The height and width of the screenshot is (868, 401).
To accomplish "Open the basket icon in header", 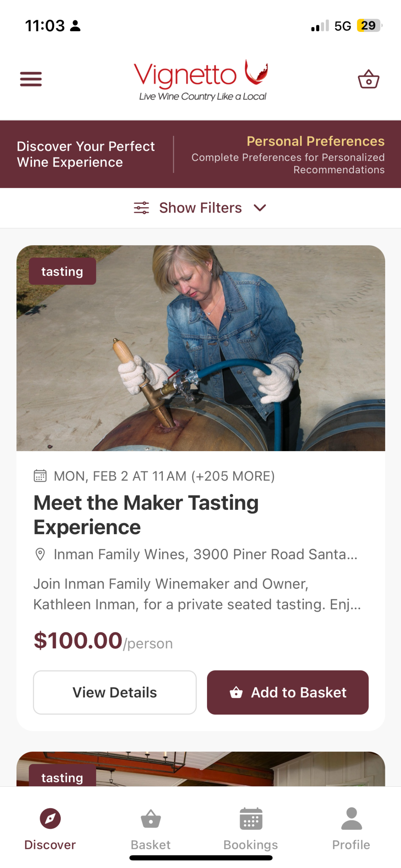I will click(x=369, y=79).
